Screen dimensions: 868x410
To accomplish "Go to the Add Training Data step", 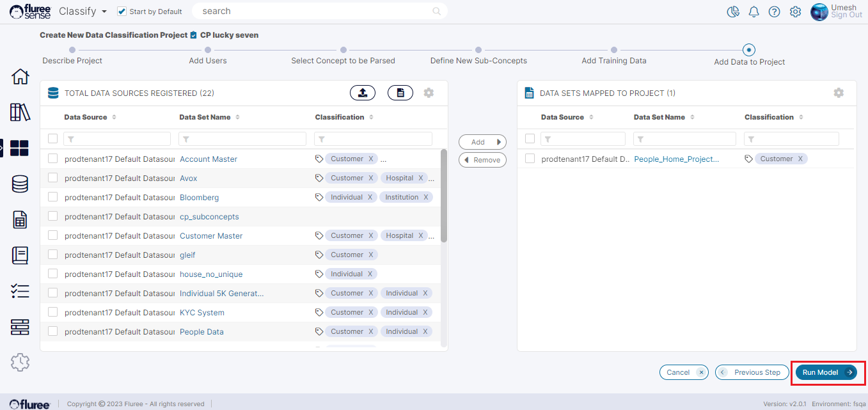I will tap(613, 50).
